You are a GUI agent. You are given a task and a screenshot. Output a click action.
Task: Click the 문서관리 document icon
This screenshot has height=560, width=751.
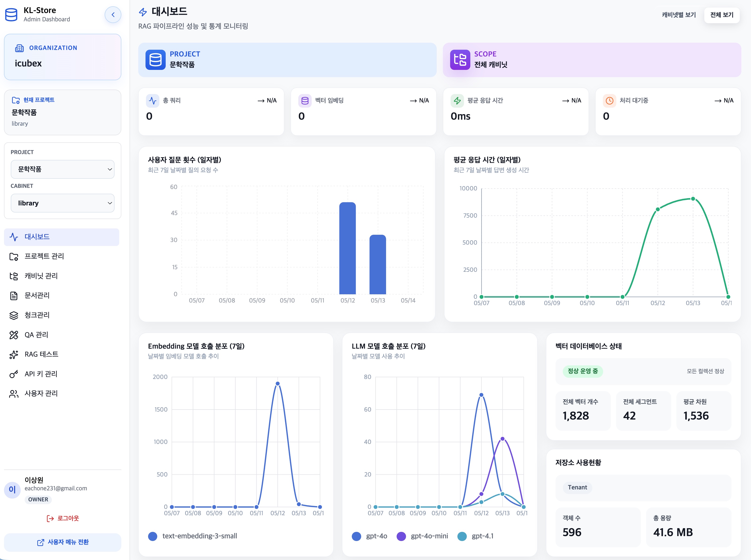[14, 295]
